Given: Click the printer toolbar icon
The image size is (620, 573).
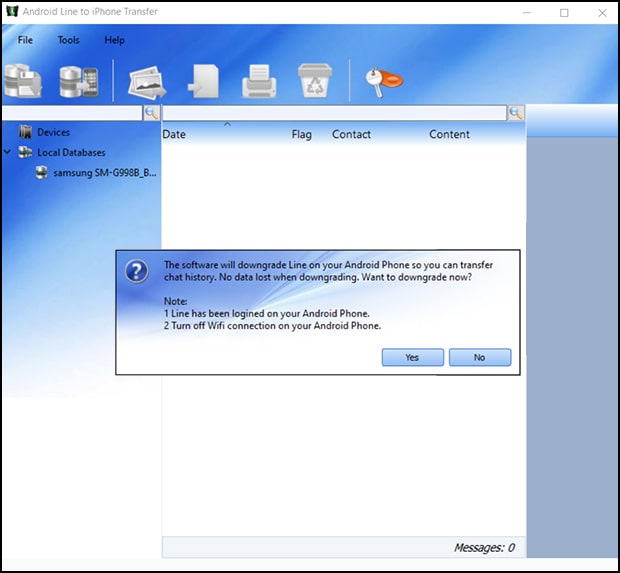Looking at the screenshot, I should click(x=260, y=82).
